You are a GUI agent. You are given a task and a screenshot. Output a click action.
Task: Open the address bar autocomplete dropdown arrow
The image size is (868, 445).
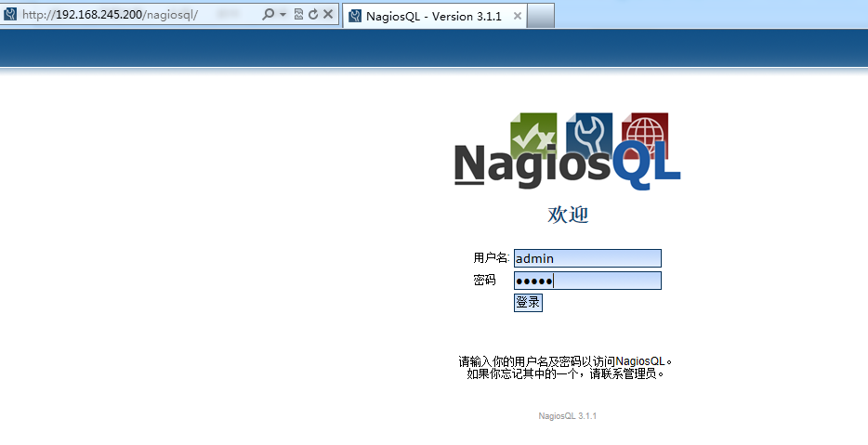[283, 15]
